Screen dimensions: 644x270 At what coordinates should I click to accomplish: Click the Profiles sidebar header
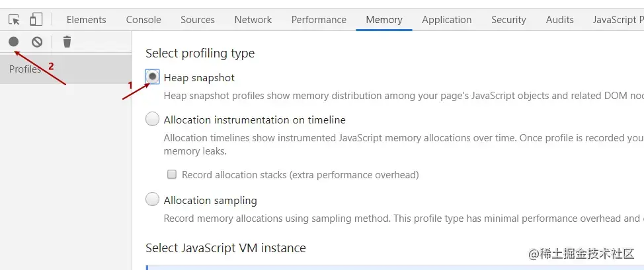(x=25, y=69)
